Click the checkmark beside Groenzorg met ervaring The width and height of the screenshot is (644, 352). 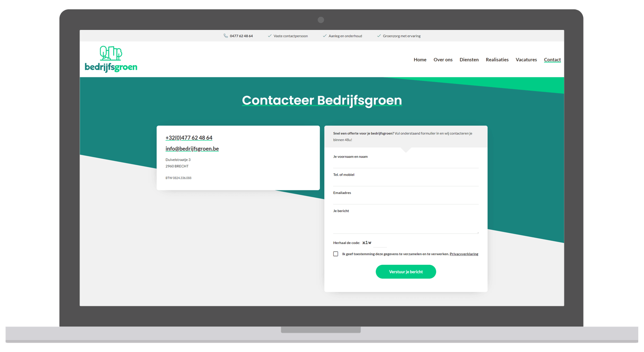379,36
